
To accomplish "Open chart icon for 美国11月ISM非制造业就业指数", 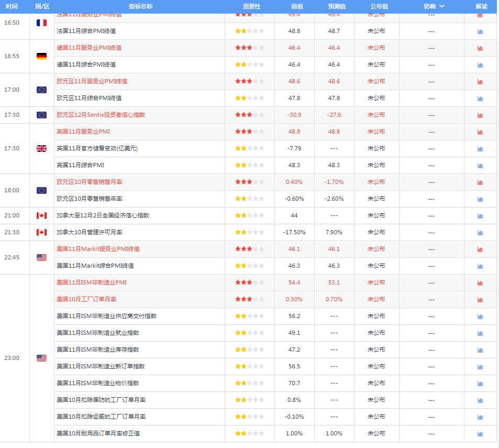I will click(x=480, y=333).
